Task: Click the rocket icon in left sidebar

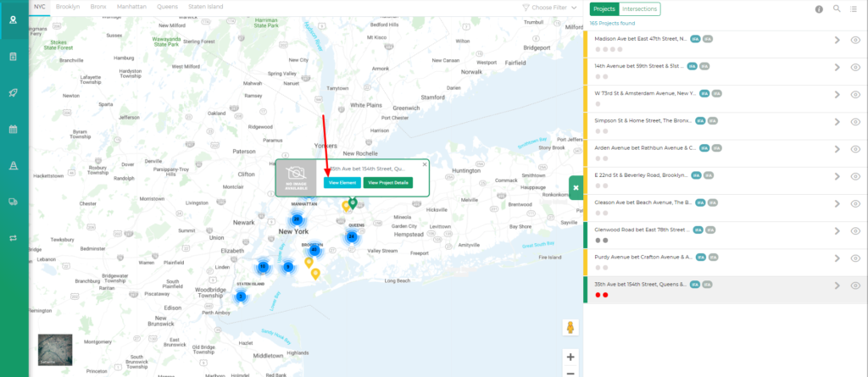Action: 14,93
